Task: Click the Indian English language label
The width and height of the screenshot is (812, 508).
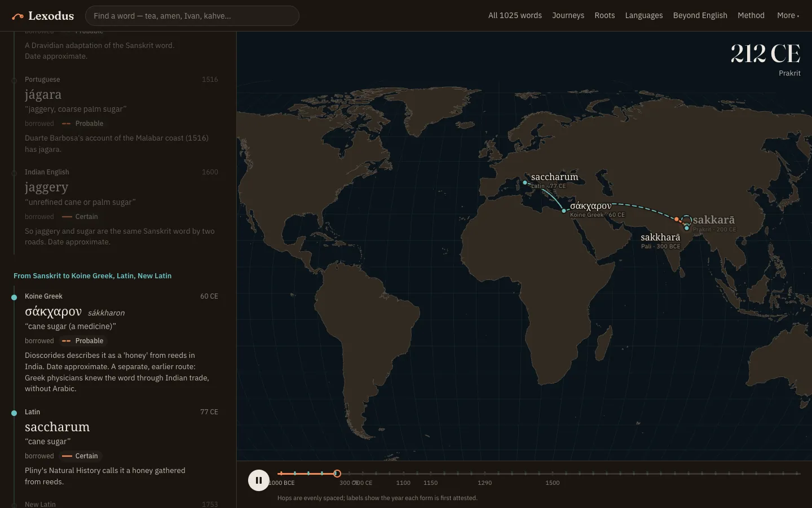Action: point(47,172)
